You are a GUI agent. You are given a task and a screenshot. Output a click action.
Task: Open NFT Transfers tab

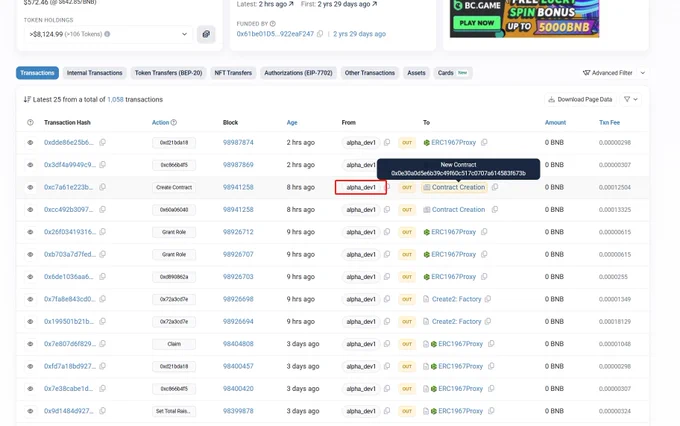click(233, 73)
